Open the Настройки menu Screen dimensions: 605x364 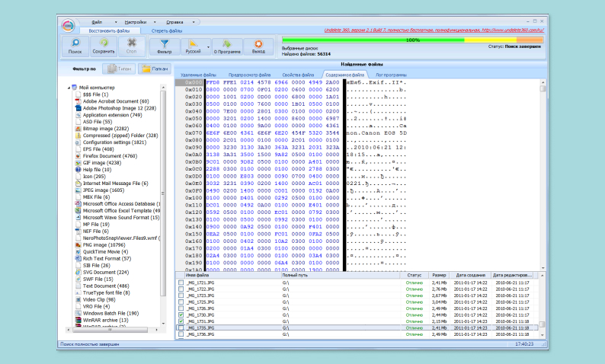pyautogui.click(x=136, y=22)
